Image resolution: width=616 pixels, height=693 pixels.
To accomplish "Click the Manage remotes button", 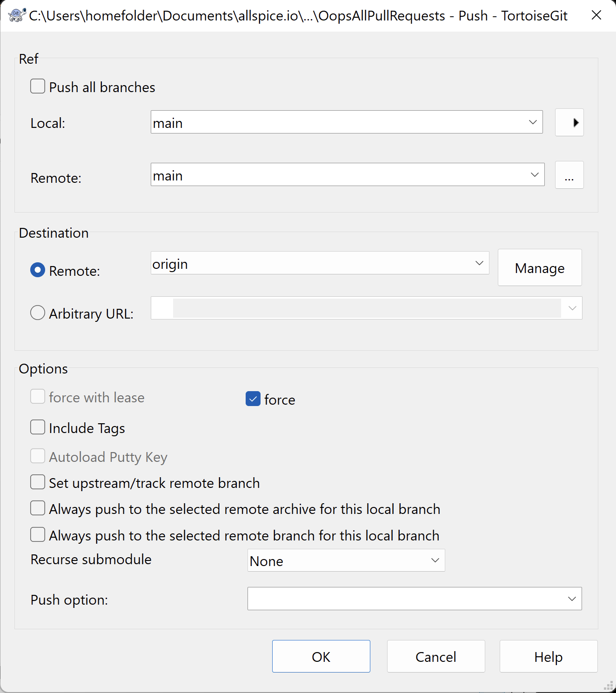I will [x=540, y=267].
